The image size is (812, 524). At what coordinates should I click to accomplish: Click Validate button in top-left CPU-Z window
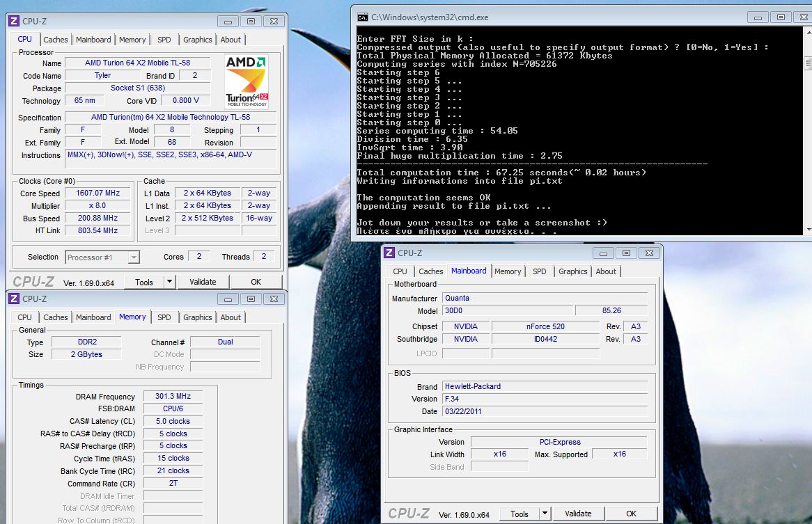click(x=203, y=282)
